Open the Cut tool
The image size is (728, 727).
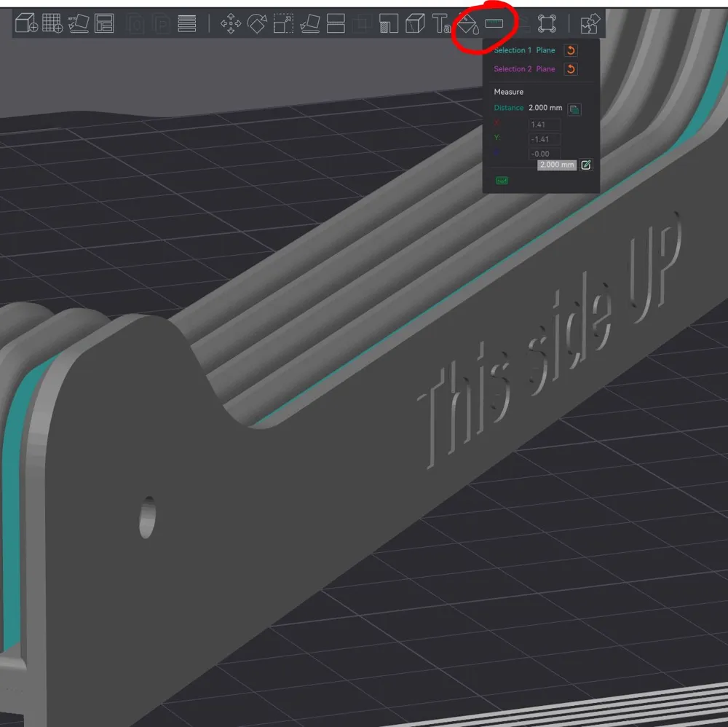tap(336, 23)
